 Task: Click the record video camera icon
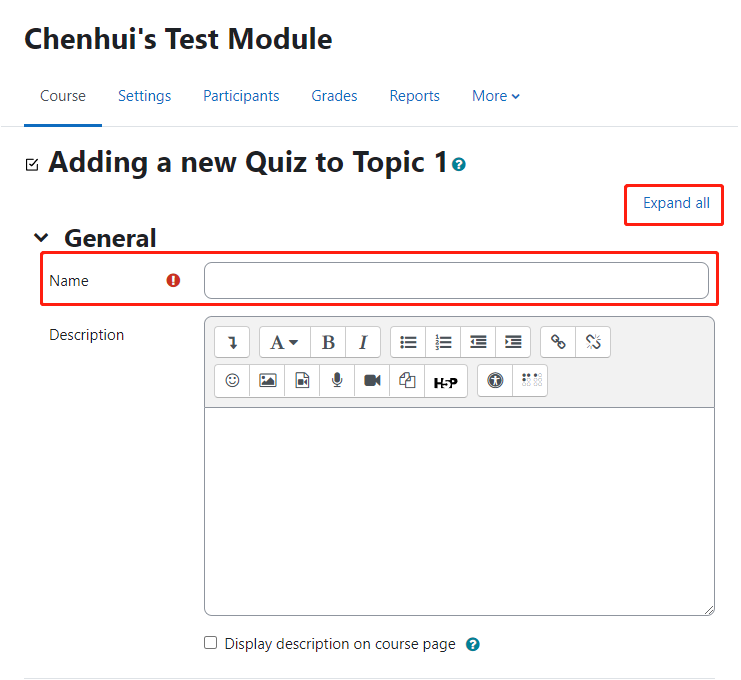pos(372,380)
